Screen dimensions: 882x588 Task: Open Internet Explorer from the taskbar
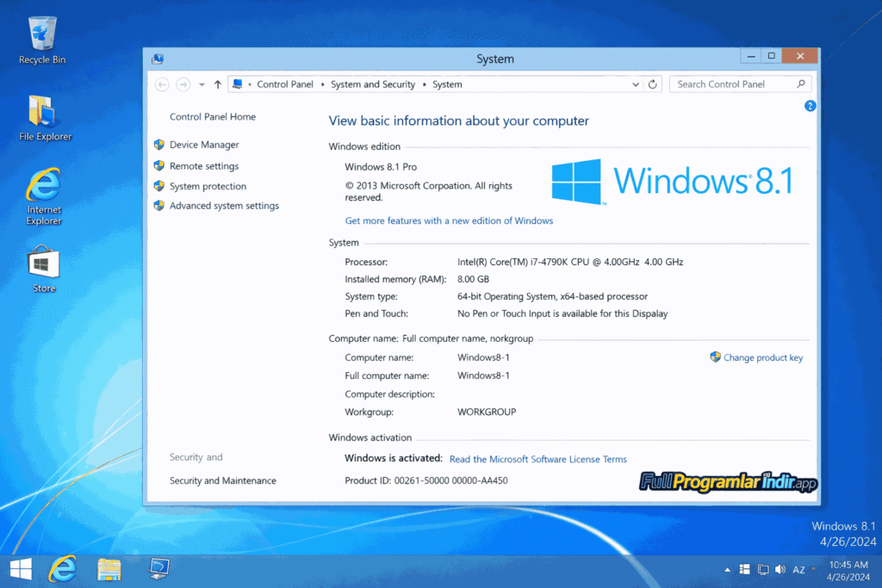62,569
